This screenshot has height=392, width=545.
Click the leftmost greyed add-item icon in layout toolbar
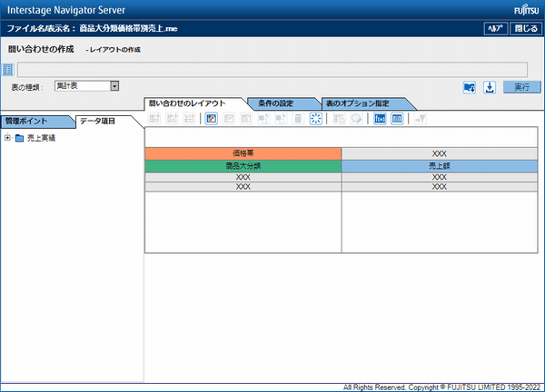coord(154,119)
